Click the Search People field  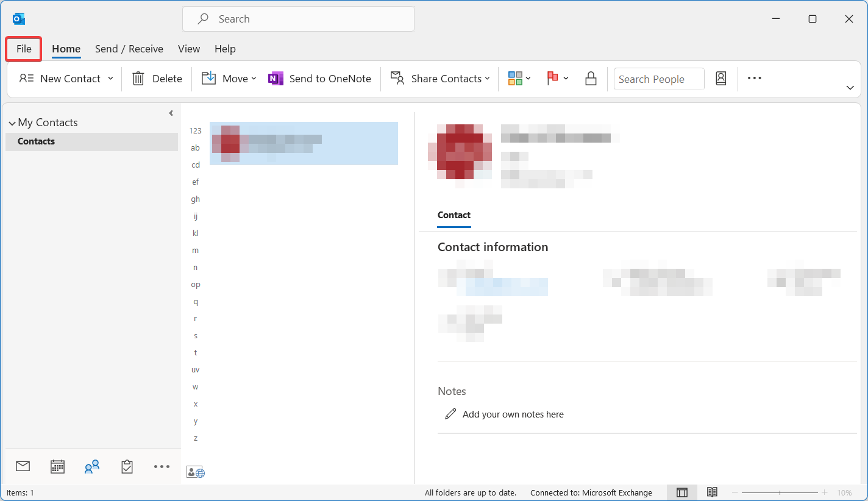pyautogui.click(x=659, y=79)
